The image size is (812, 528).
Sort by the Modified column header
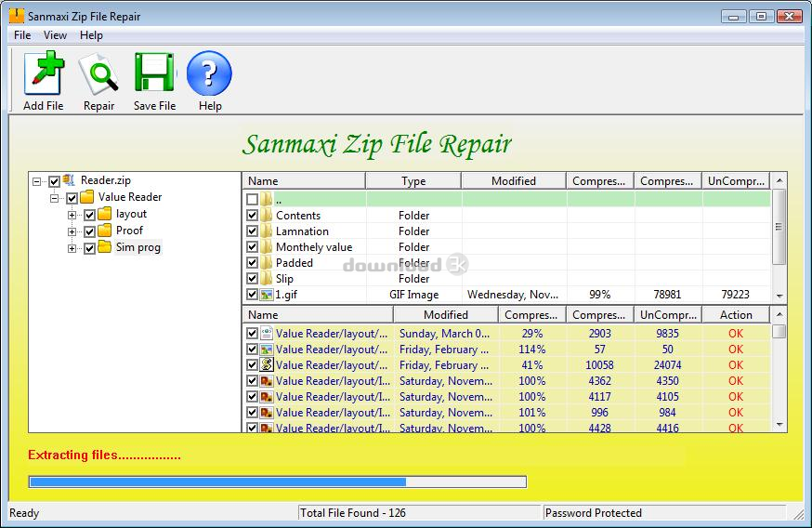click(513, 181)
